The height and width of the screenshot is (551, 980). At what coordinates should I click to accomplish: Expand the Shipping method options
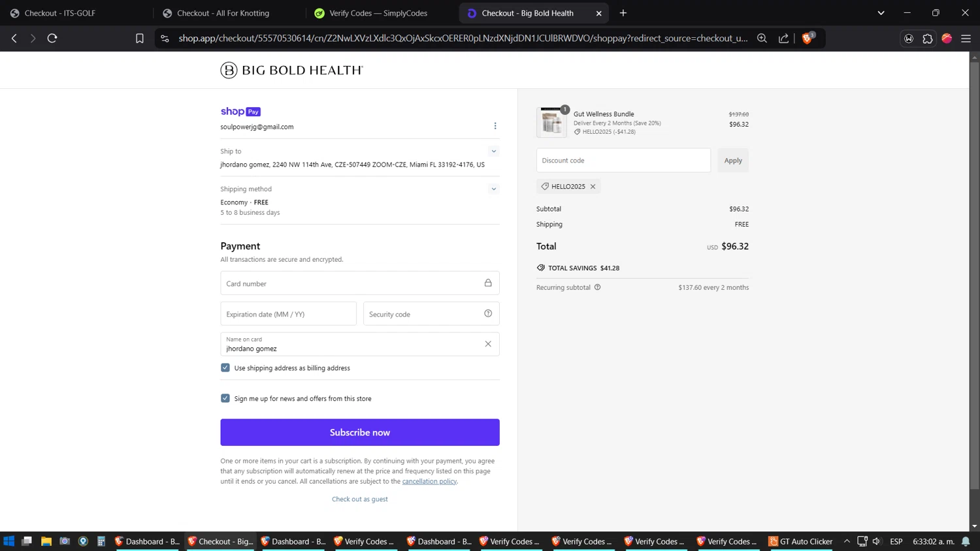tap(494, 189)
